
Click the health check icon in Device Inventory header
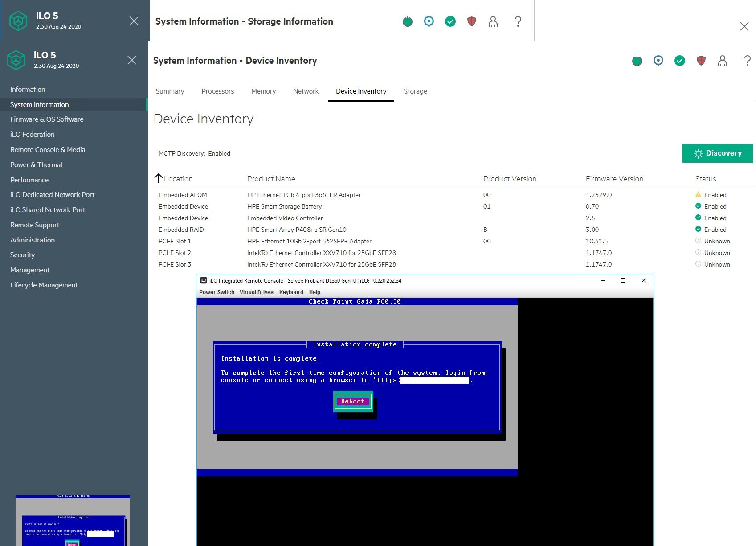pyautogui.click(x=680, y=61)
